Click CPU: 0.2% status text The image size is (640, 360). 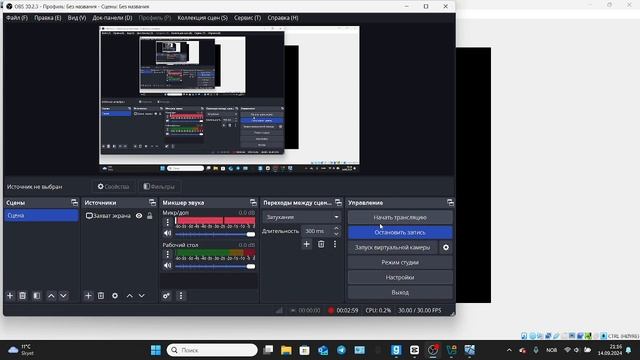point(378,310)
